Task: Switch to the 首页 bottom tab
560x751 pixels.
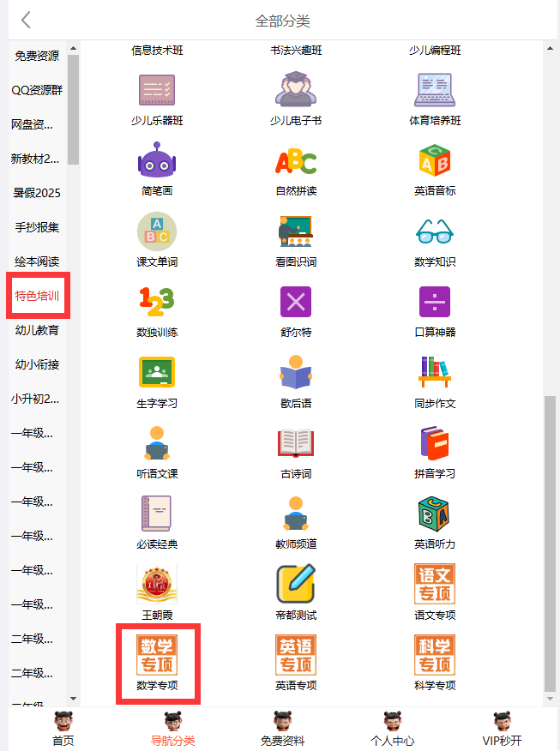Action: click(63, 730)
